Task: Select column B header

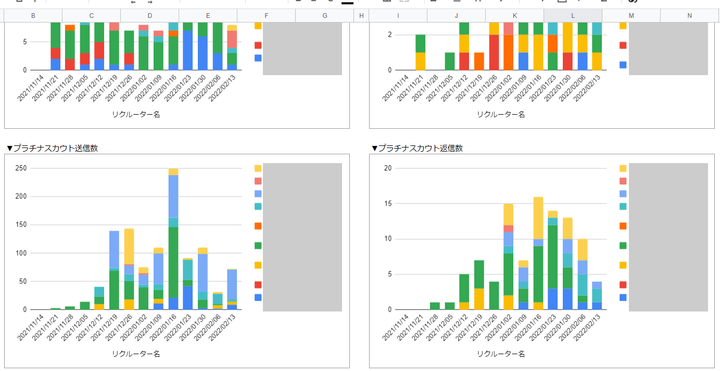Action: tap(33, 16)
